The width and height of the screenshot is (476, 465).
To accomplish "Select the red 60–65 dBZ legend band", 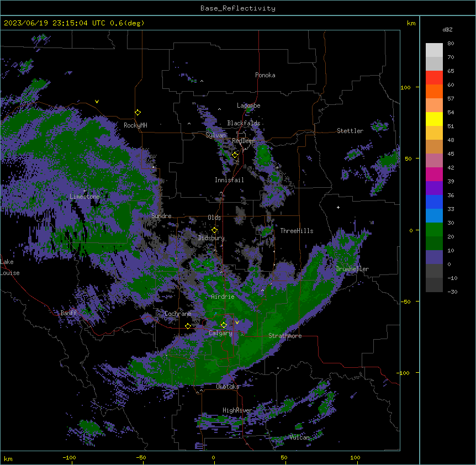I will click(x=434, y=78).
